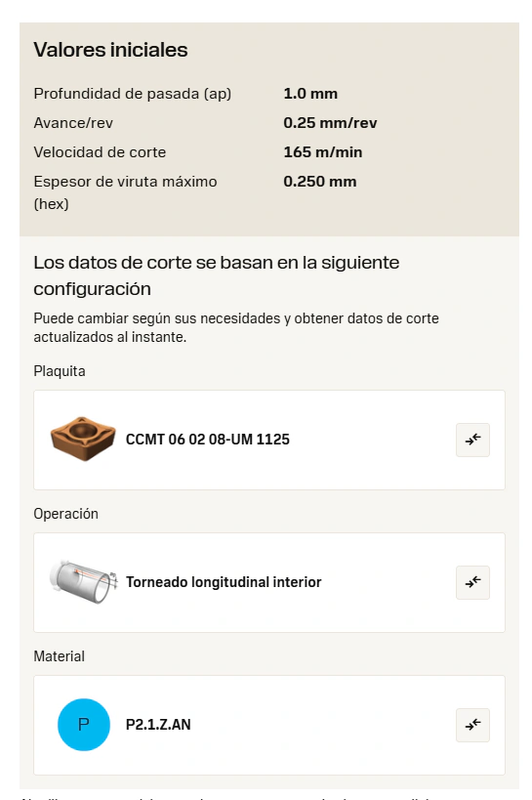Click the blue P material group circle
The width and height of the screenshot is (532, 800).
point(84,725)
